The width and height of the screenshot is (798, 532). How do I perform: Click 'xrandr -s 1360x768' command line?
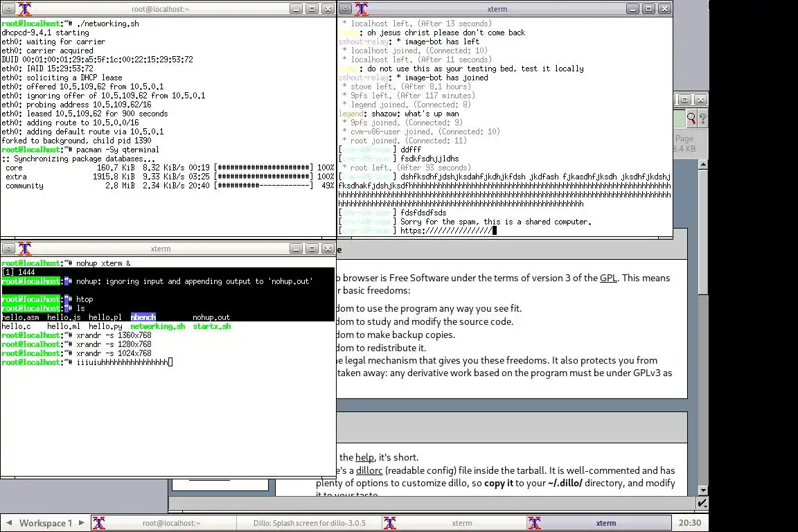[x=114, y=335]
